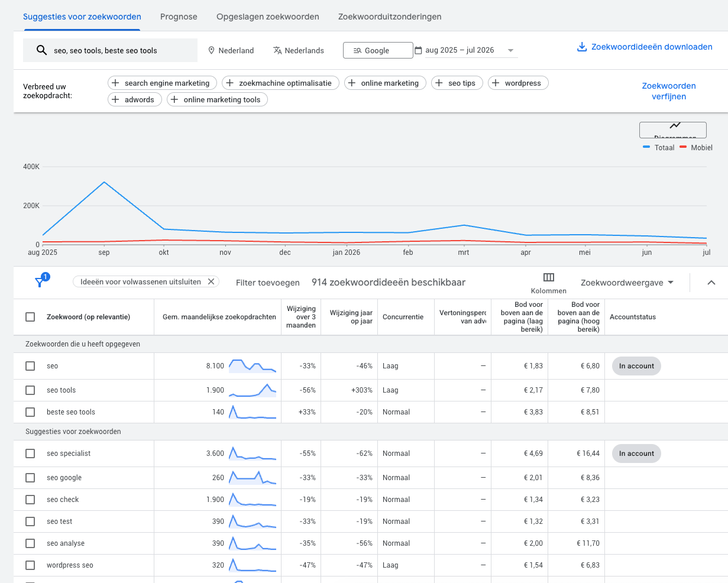
Task: Click the trend sparkline for 'seo tools'
Action: pos(253,390)
